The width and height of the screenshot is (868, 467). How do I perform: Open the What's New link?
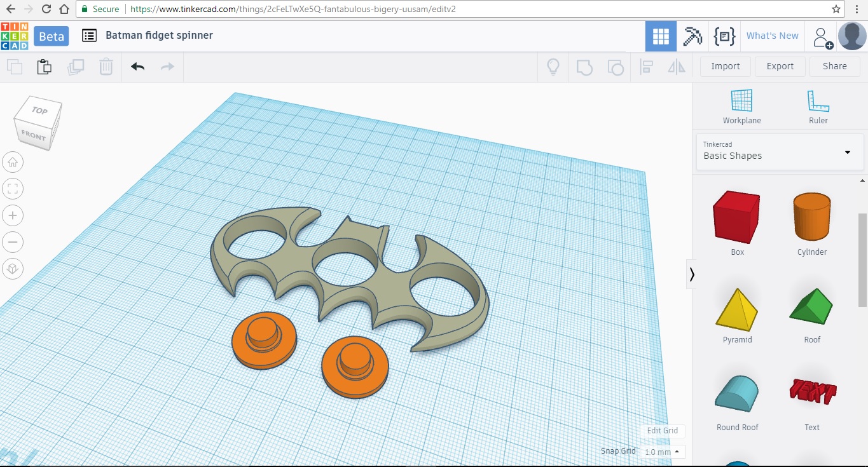coord(772,36)
